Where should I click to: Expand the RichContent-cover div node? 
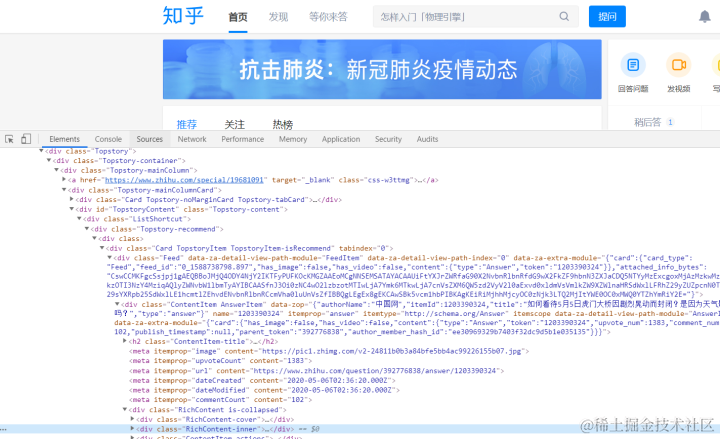coord(132,419)
